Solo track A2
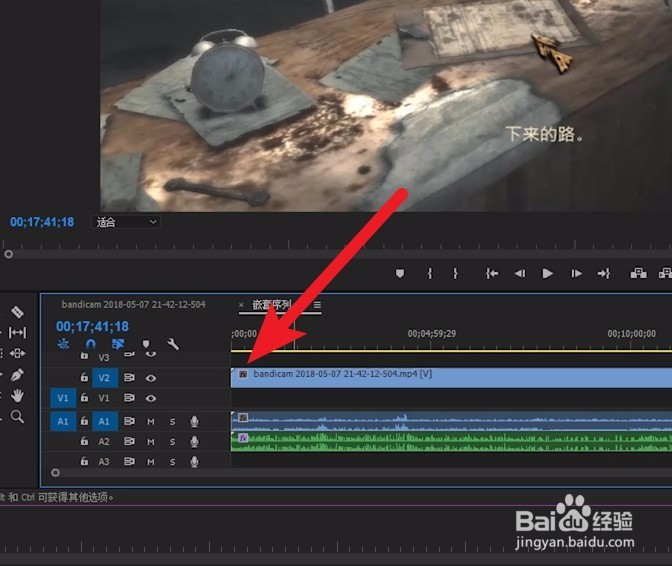 tap(172, 442)
